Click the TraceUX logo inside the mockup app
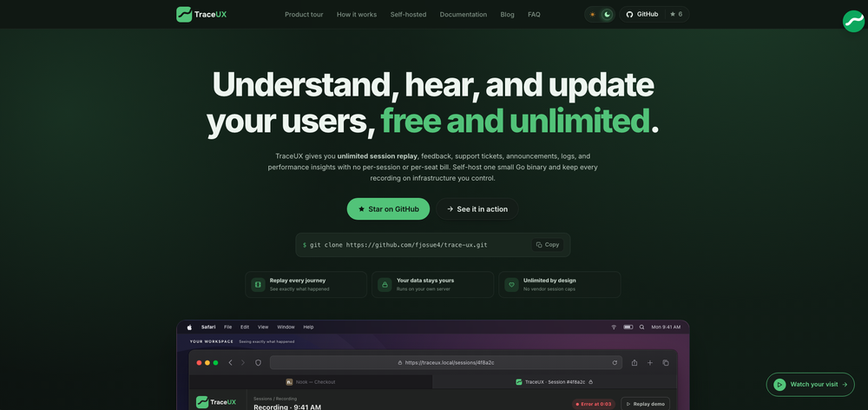This screenshot has height=410, width=868. 216,402
